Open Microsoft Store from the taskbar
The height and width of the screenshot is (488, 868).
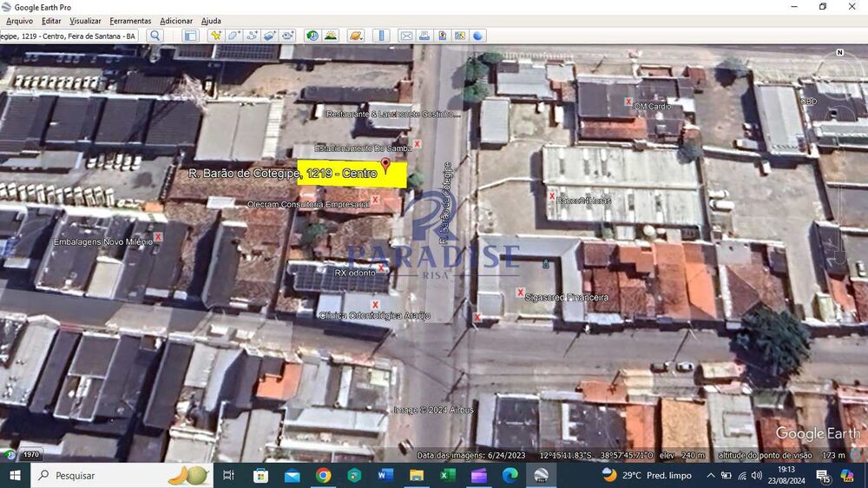[260, 475]
